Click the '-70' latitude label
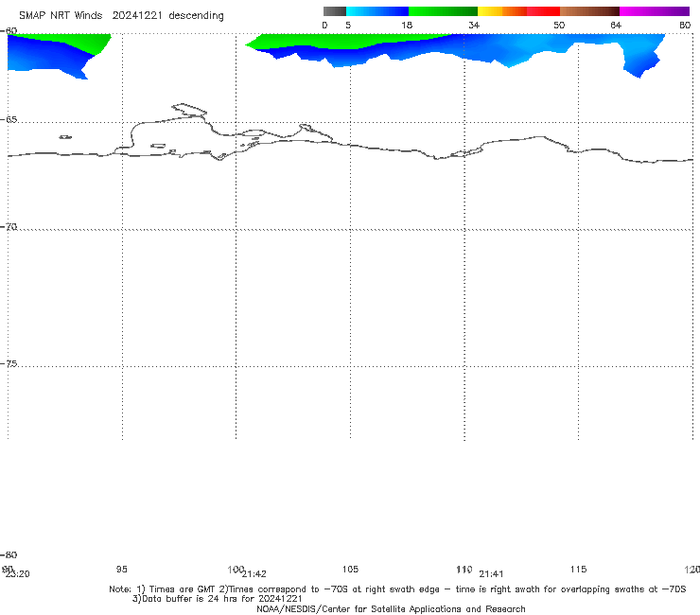Image resolution: width=700 pixels, height=615 pixels. click(x=9, y=227)
